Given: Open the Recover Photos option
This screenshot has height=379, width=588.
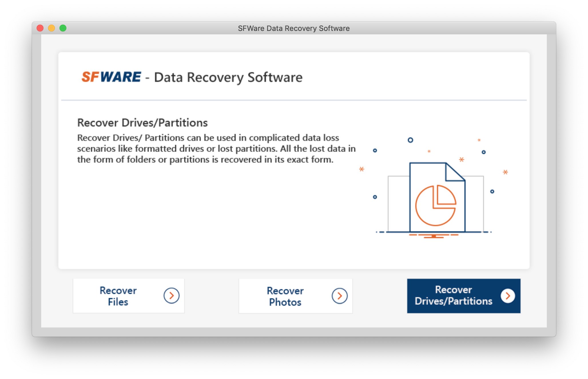Looking at the screenshot, I should [x=296, y=296].
